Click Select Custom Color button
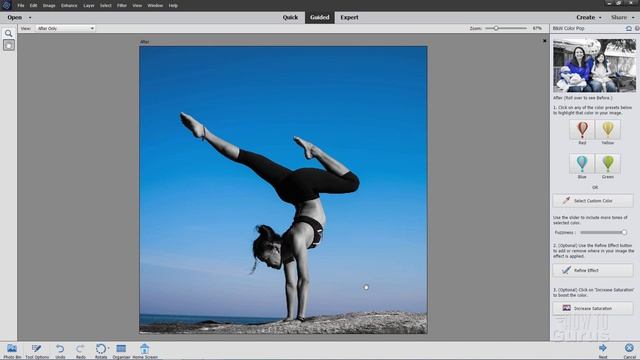 click(593, 200)
